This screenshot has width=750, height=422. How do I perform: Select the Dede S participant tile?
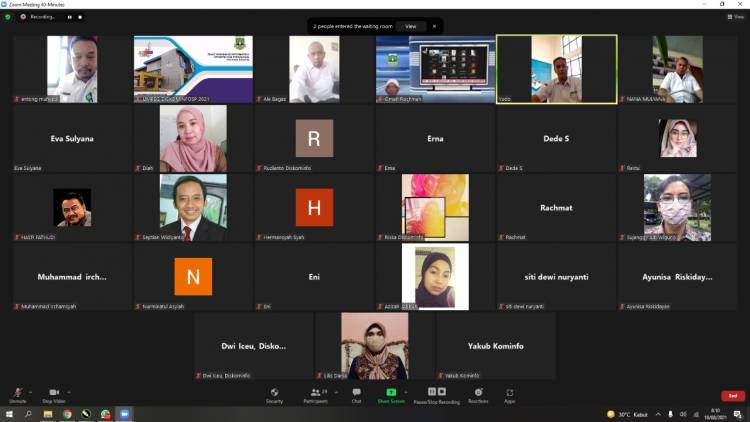[556, 139]
